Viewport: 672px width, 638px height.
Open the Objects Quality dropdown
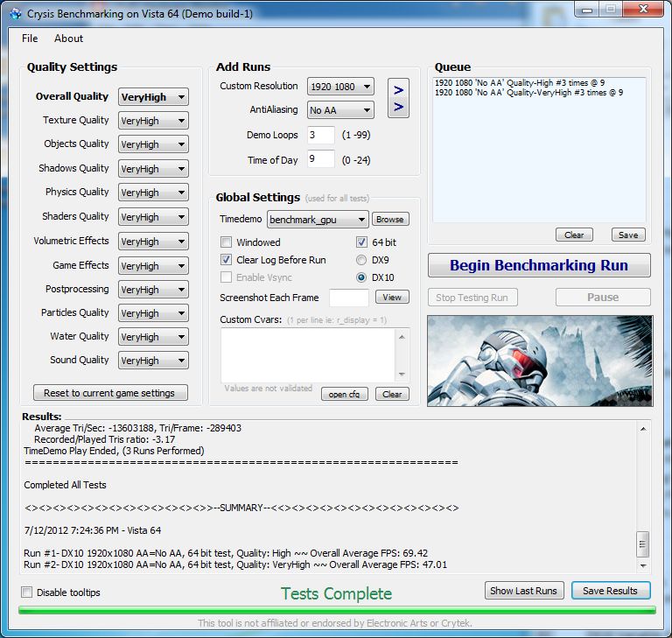pos(153,144)
